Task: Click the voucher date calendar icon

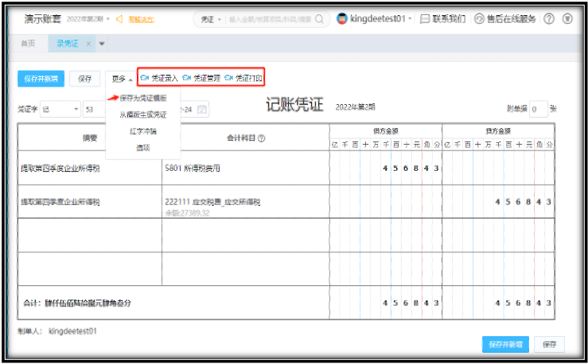Action: click(202, 109)
